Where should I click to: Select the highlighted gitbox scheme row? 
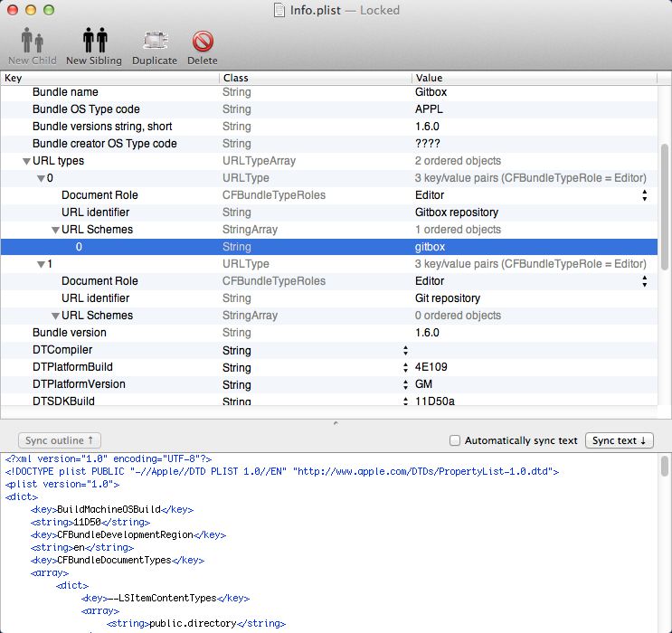329,247
